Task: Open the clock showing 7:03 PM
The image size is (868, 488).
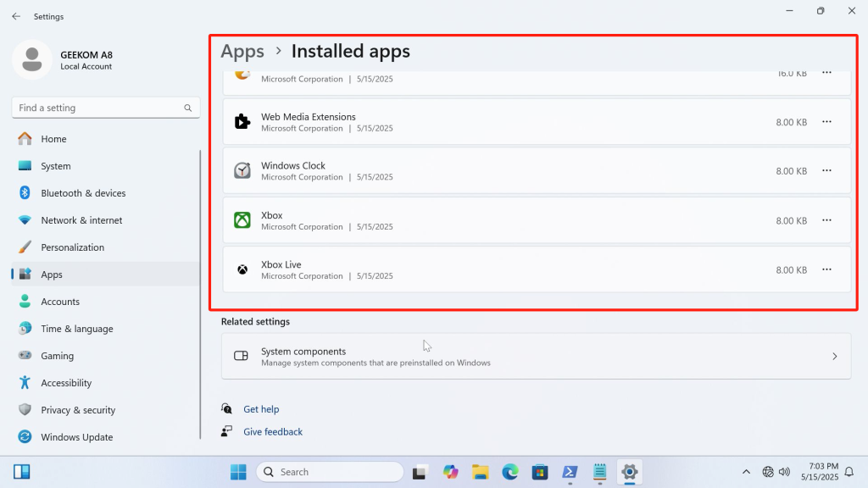Action: (820, 472)
